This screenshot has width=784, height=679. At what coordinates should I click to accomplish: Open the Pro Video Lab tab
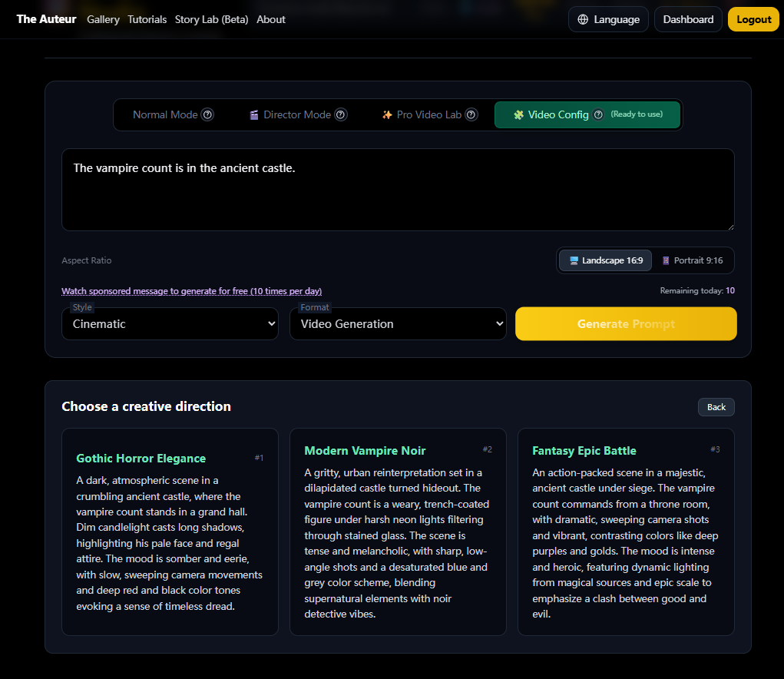click(x=429, y=114)
